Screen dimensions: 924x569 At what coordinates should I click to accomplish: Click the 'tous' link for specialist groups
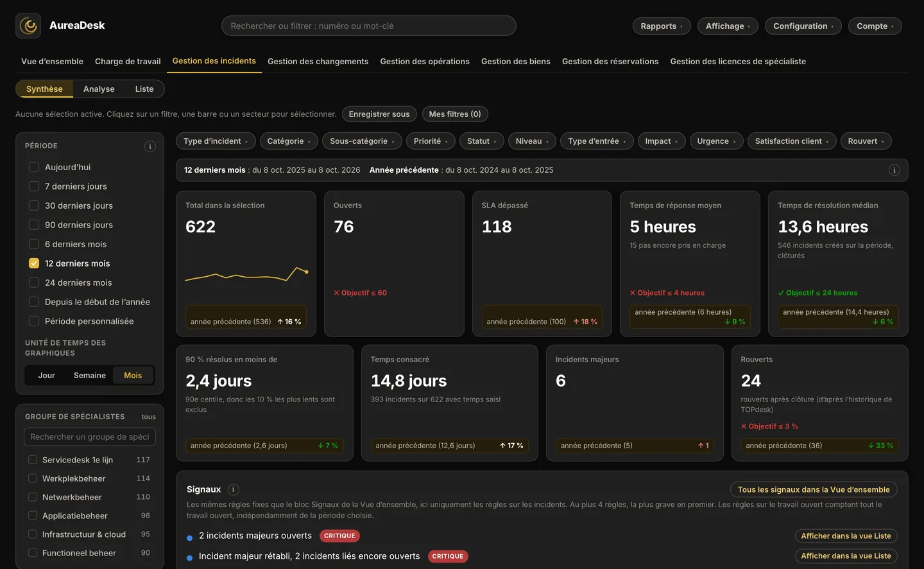[x=149, y=417]
